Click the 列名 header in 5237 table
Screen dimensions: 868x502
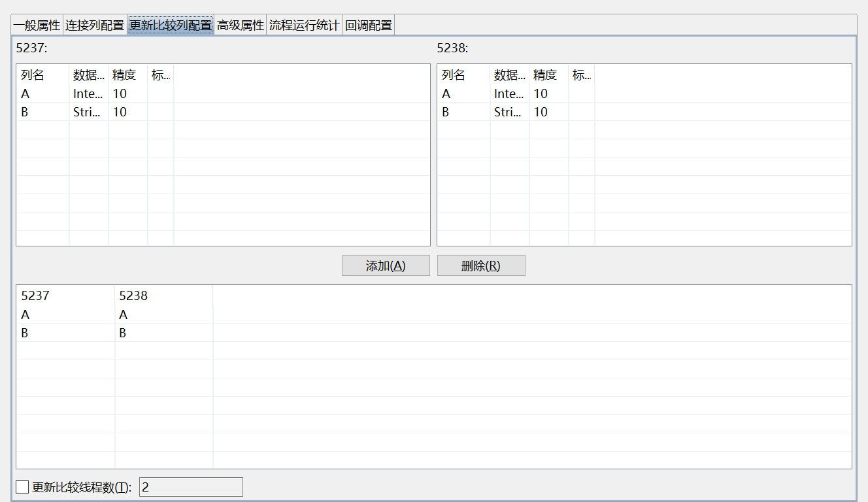[43, 75]
